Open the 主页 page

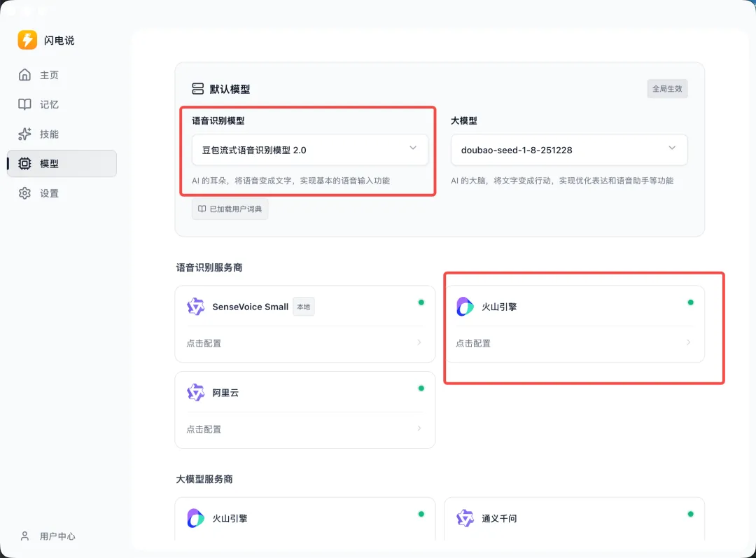[62, 75]
